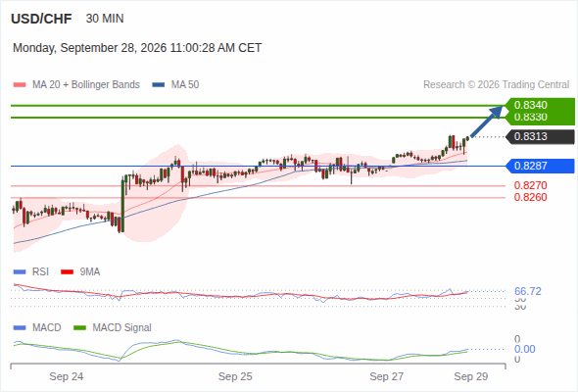Click the Sep 25 date axis label
578x392 pixels.
pyautogui.click(x=235, y=376)
